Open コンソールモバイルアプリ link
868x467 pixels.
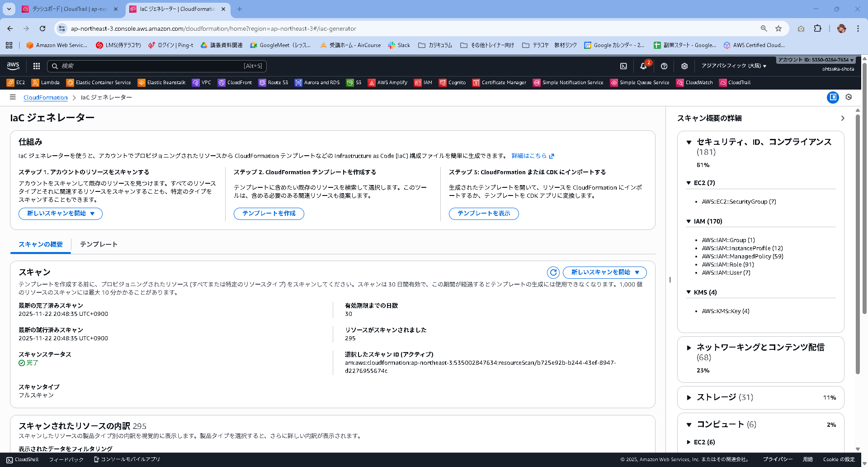(127, 460)
